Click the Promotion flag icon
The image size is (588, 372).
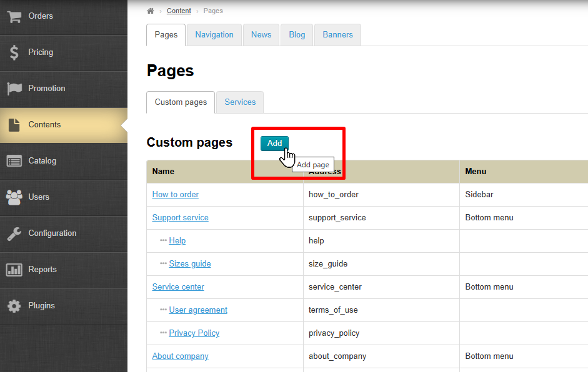[x=14, y=89]
